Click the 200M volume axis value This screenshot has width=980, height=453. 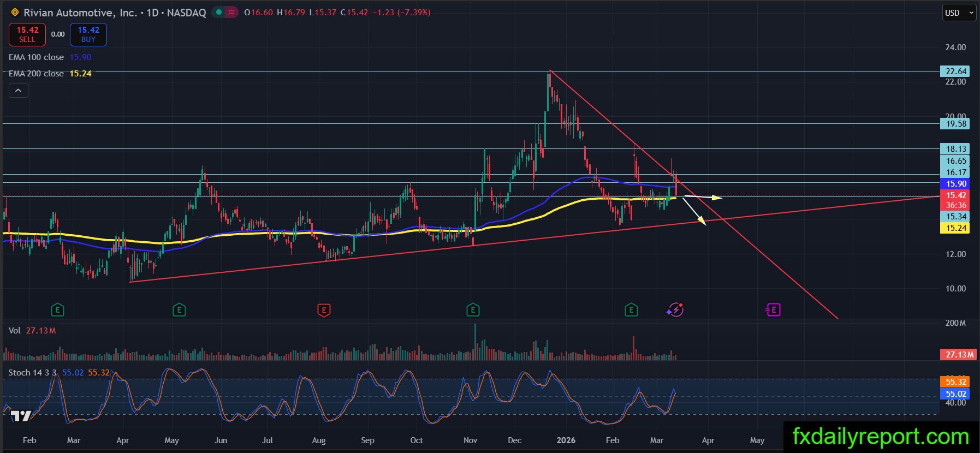[x=955, y=323]
